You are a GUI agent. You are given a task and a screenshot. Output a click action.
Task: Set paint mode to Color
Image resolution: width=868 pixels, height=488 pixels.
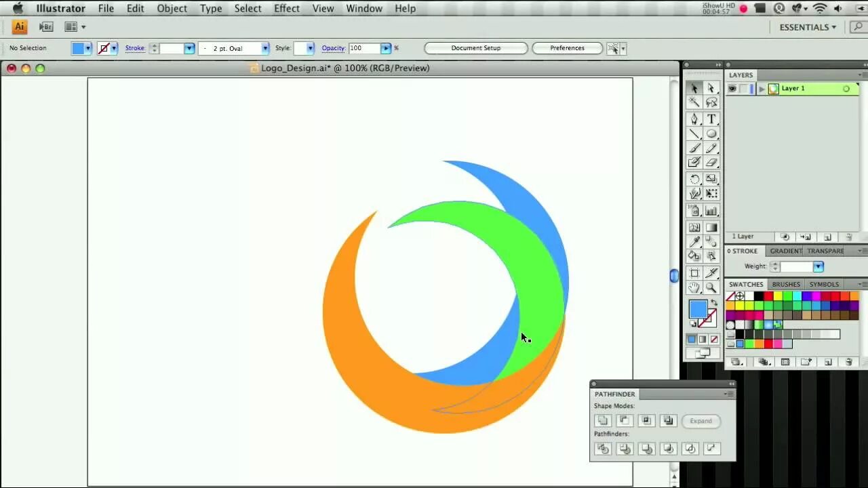(692, 340)
